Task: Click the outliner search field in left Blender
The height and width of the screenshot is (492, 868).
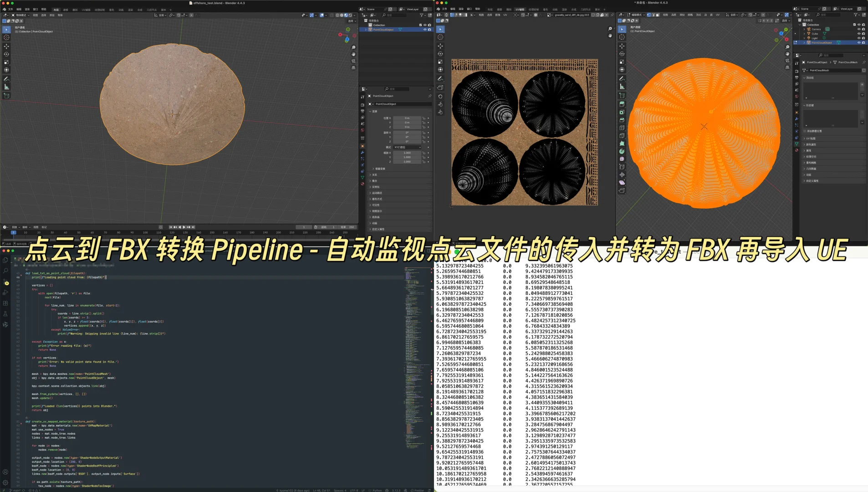Action: point(394,15)
